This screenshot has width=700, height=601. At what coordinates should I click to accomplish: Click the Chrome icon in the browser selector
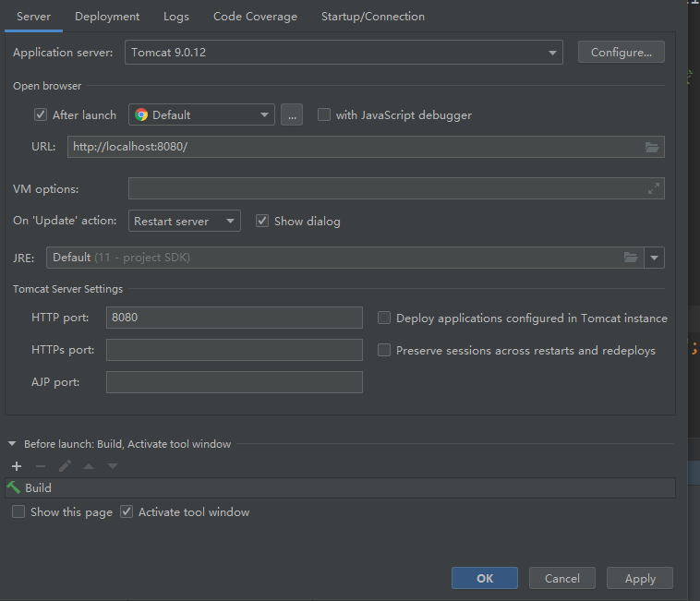[141, 115]
